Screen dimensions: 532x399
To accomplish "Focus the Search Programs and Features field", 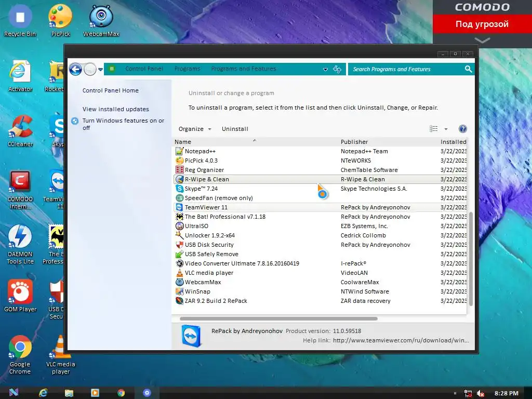I will pos(406,69).
